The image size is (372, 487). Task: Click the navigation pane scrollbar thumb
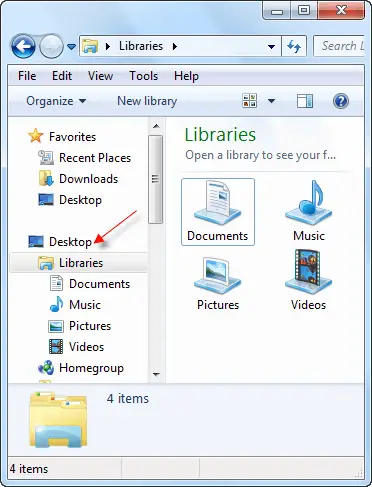coord(155,179)
